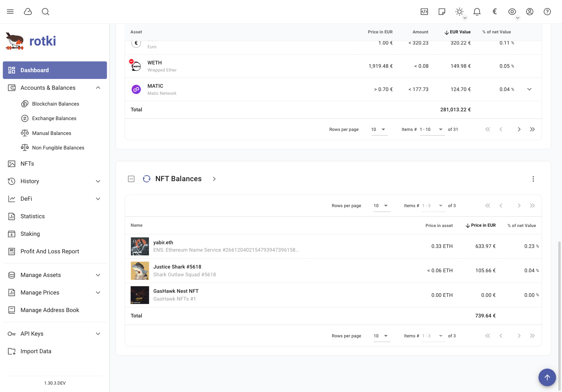Click the cloud sync status icon
The width and height of the screenshot is (562, 392).
[28, 12]
